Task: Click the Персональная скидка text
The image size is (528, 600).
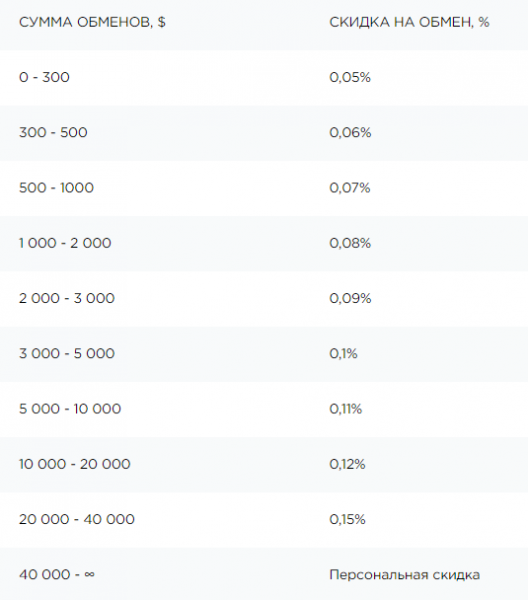Action: [404, 575]
